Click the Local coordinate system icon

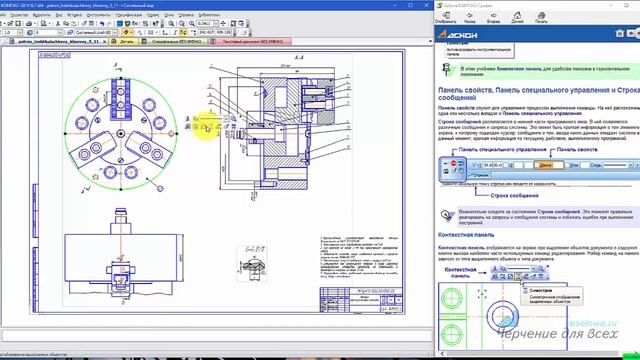(164, 32)
